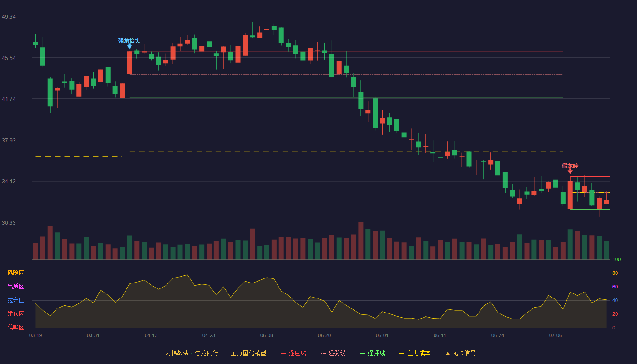Click the 30.33 price axis label
This screenshot has width=637, height=364.
click(9, 223)
